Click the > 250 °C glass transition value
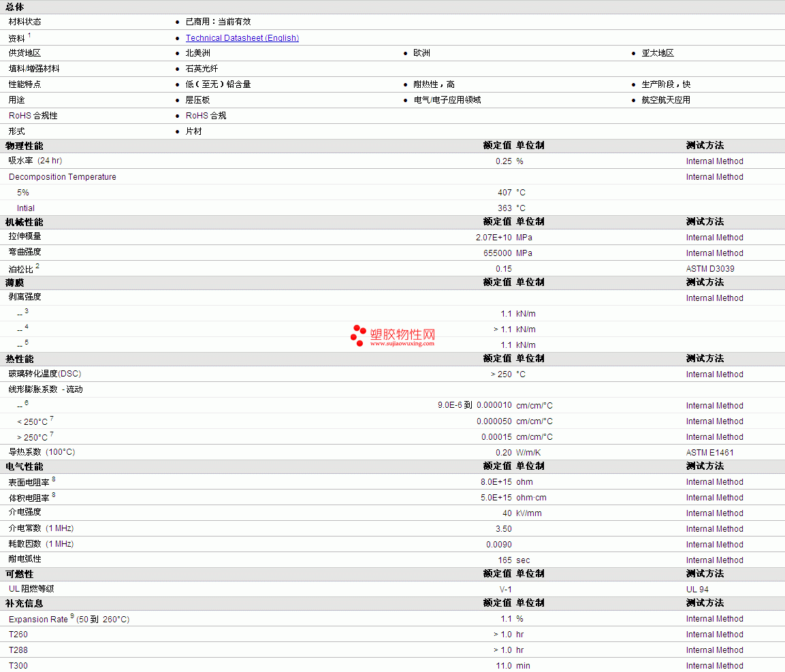The image size is (785, 672). click(x=508, y=374)
